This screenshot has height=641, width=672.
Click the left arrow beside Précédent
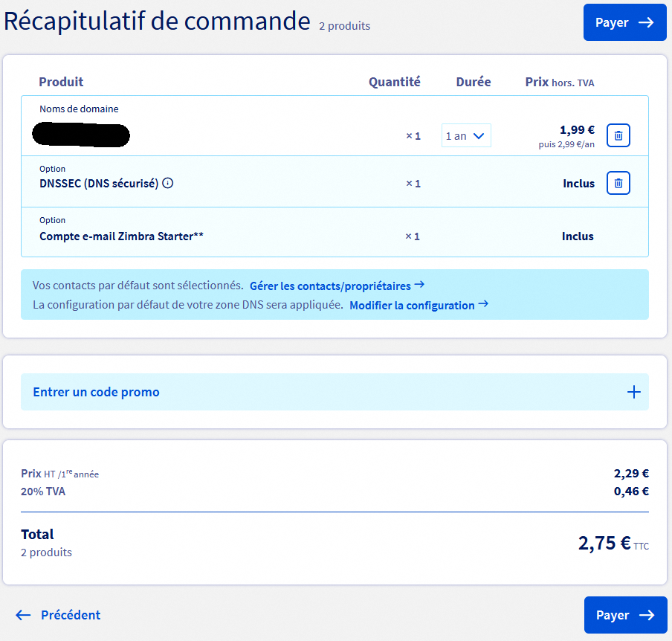point(23,615)
